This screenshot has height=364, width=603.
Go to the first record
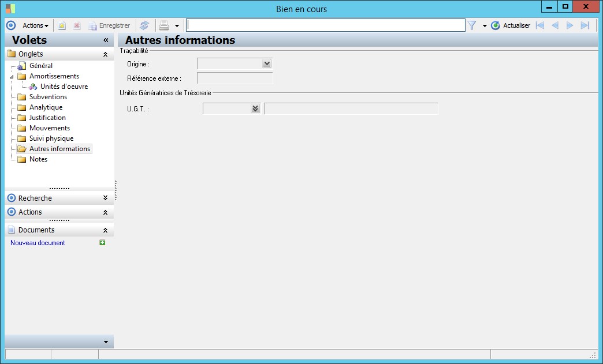[540, 25]
